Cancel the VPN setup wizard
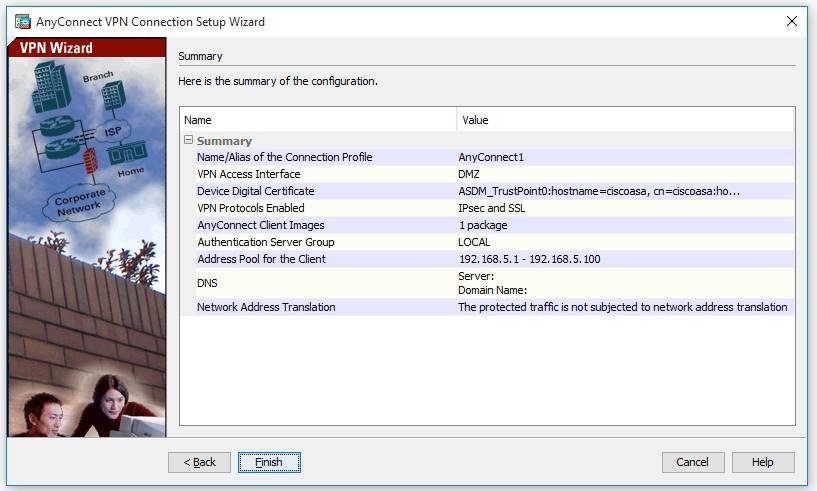The image size is (817, 491). click(692, 462)
